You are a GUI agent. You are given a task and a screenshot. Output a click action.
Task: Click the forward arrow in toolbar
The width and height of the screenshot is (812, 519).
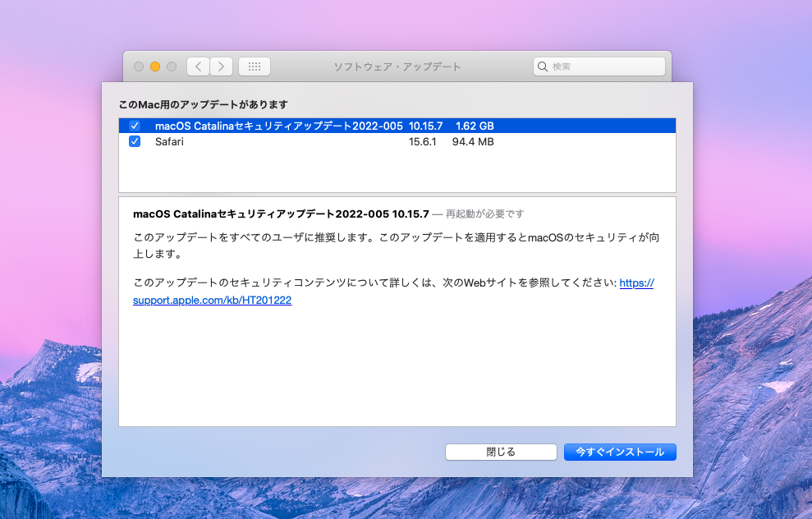point(221,67)
